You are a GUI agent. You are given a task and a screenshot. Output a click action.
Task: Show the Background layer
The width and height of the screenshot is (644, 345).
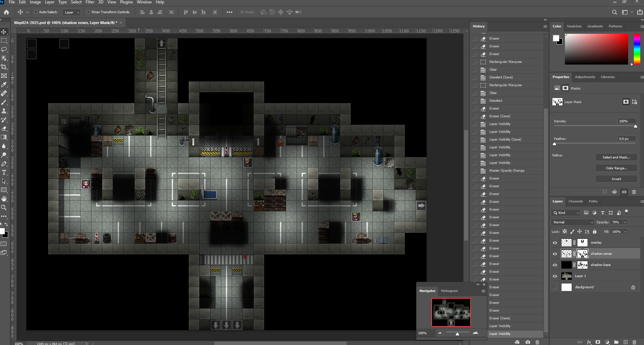(x=555, y=287)
